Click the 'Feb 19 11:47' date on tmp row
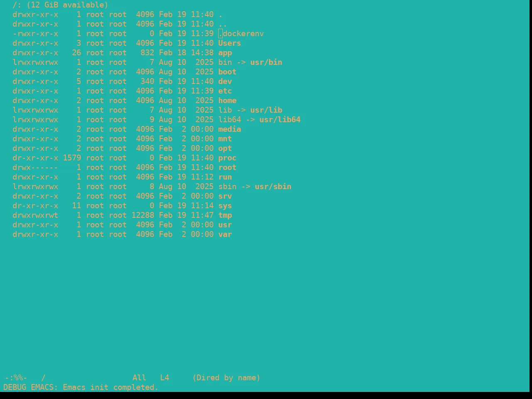This screenshot has height=399, width=532. point(186,215)
